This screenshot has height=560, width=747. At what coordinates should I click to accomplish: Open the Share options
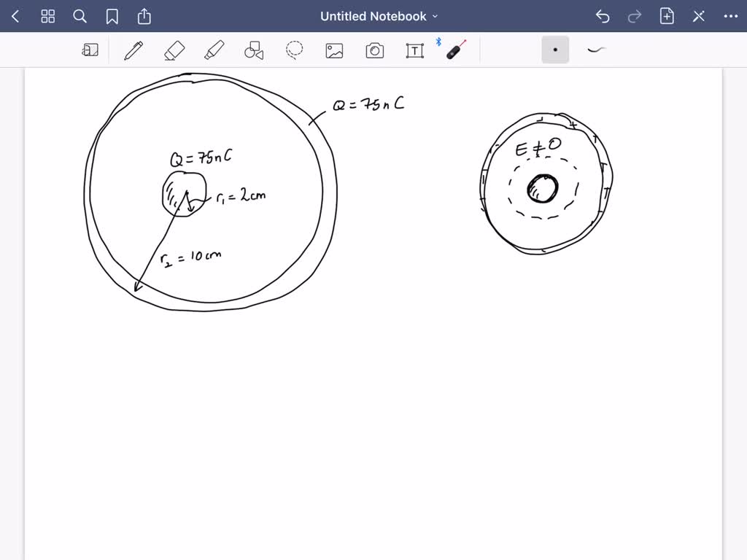tap(144, 16)
